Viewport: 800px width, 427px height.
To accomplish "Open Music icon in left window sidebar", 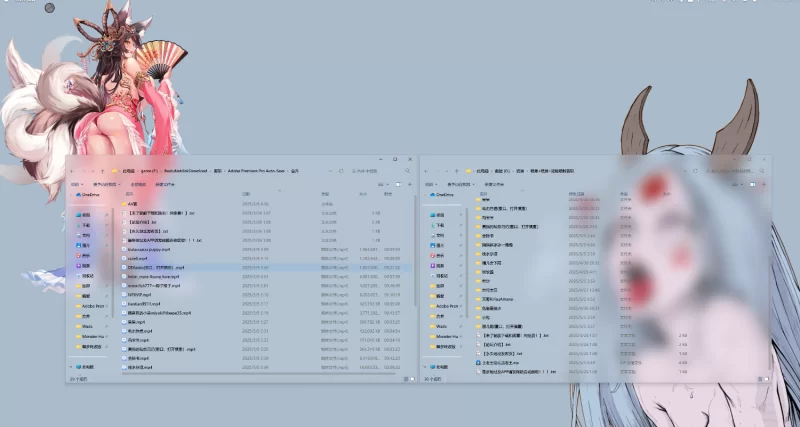I will click(79, 255).
